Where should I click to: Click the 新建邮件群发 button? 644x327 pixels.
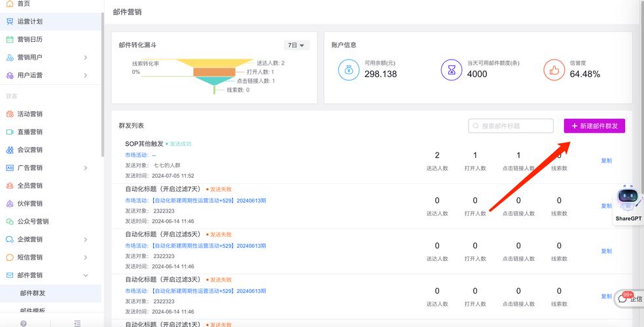point(594,126)
